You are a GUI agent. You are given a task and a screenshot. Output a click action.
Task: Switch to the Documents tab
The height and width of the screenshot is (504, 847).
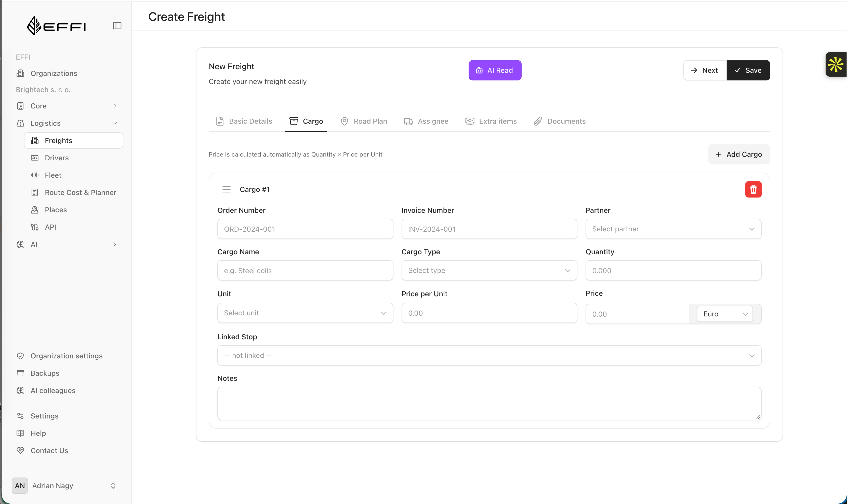tap(560, 121)
